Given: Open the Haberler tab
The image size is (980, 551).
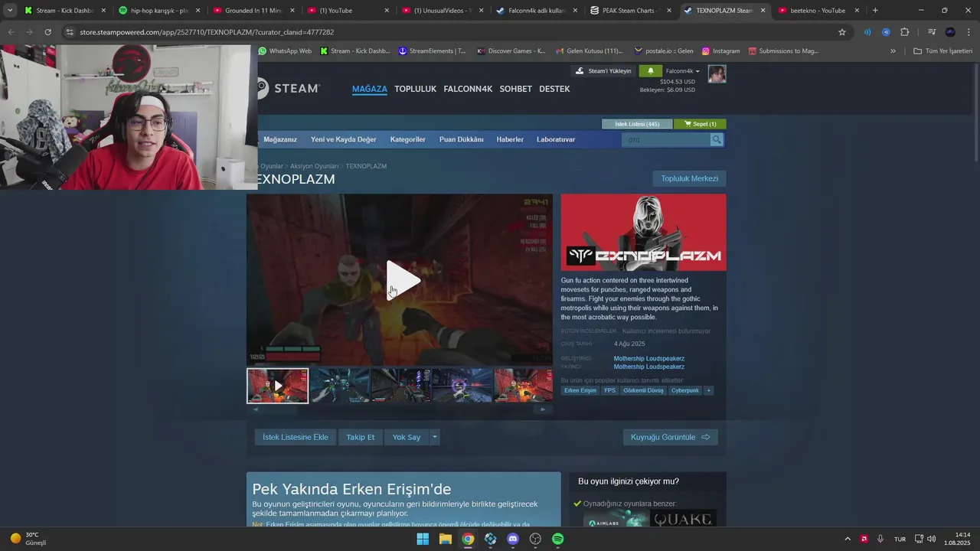Looking at the screenshot, I should [510, 139].
